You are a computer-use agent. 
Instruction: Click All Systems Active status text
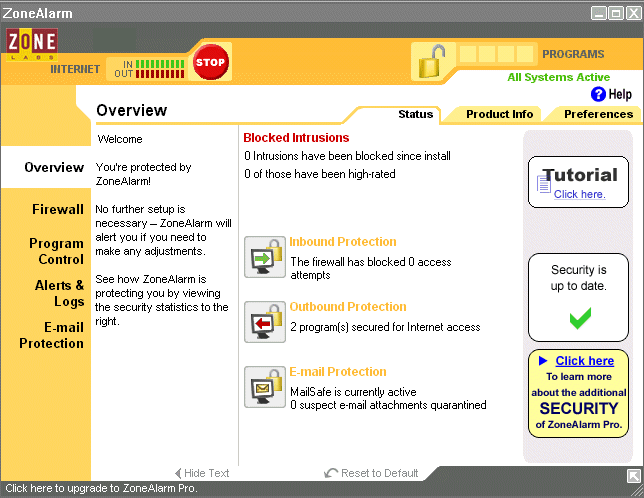pyautogui.click(x=559, y=77)
